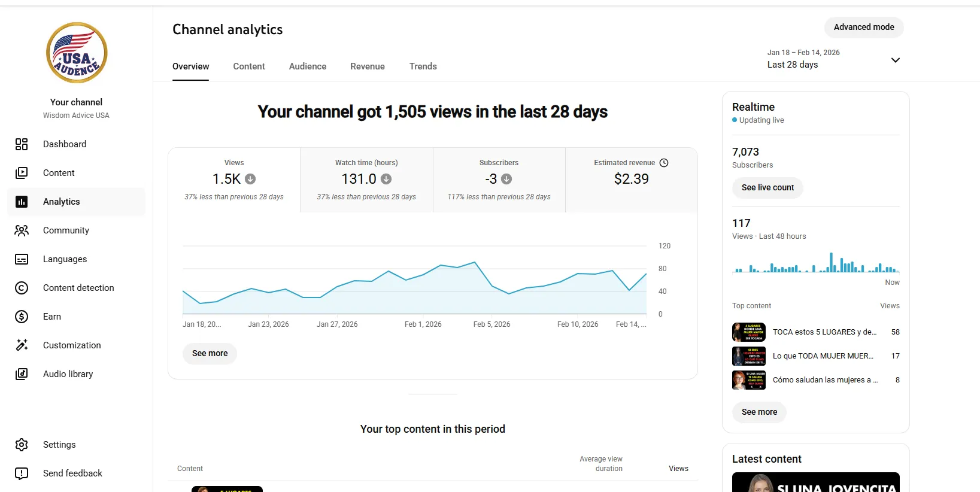The width and height of the screenshot is (980, 492).
Task: Select the Estimated revenue metric card
Action: (x=631, y=180)
